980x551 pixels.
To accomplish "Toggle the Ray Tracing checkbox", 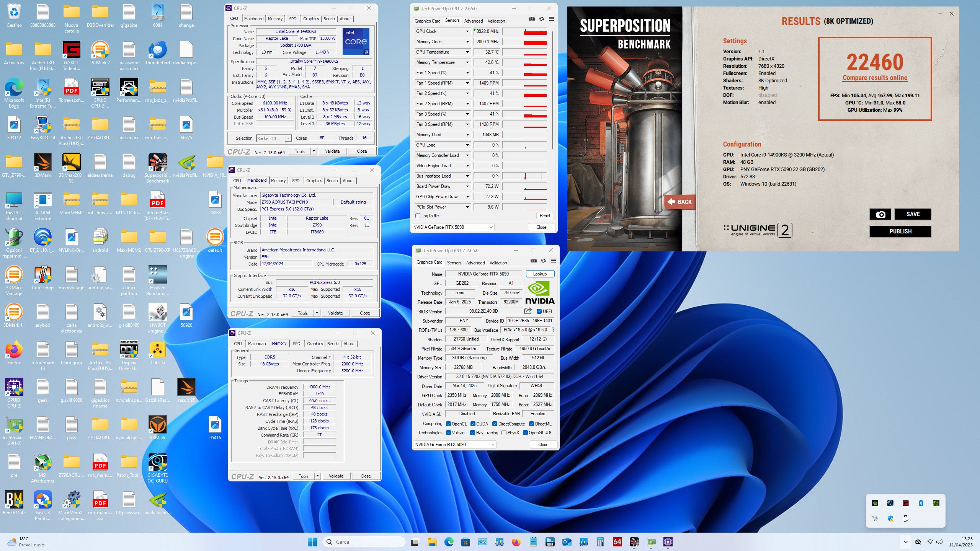I will click(x=473, y=433).
